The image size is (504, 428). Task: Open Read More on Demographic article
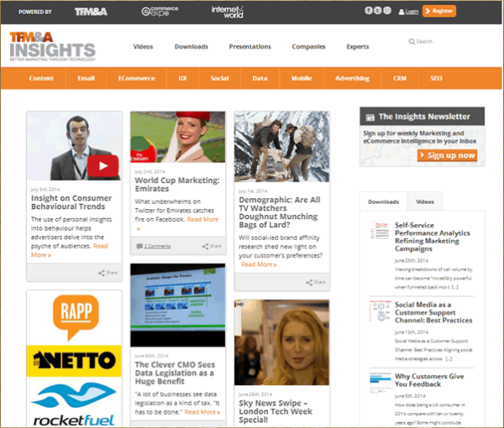(x=259, y=264)
